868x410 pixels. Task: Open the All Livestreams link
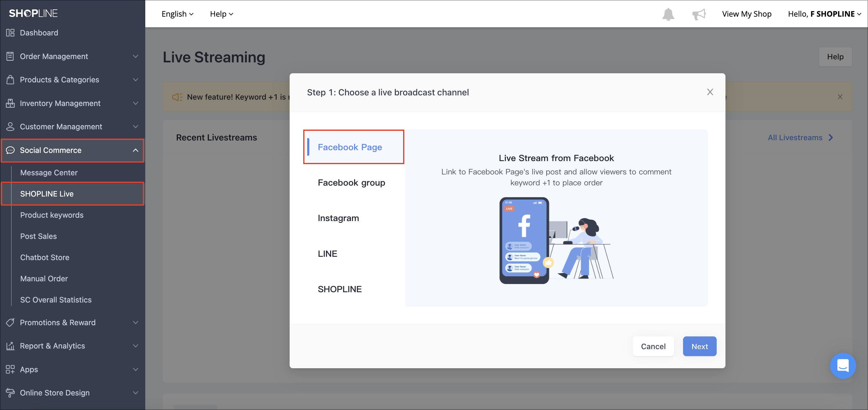(x=800, y=137)
